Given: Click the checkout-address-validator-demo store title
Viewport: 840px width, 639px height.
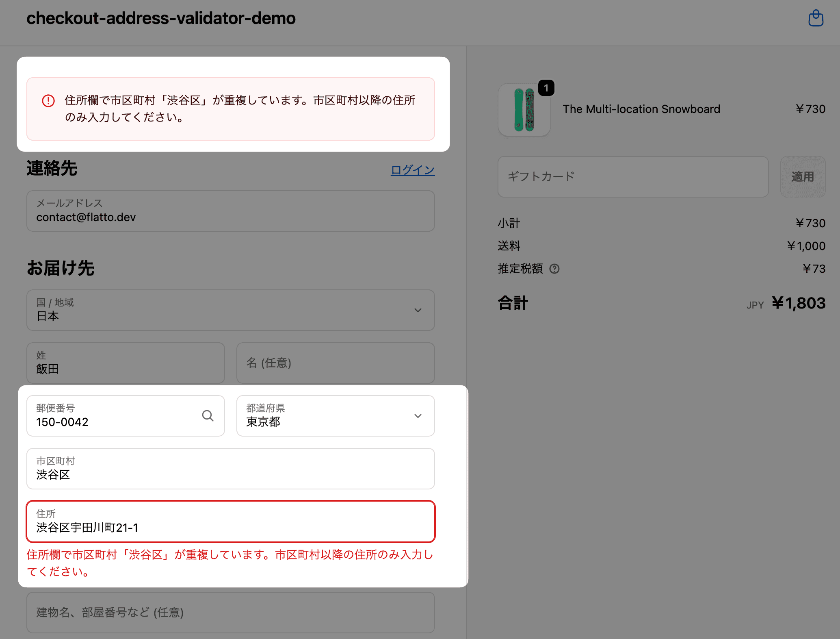Looking at the screenshot, I should [161, 18].
